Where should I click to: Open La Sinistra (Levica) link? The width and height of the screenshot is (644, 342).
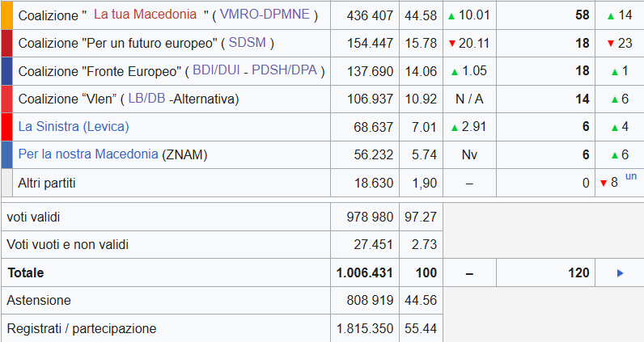[73, 126]
